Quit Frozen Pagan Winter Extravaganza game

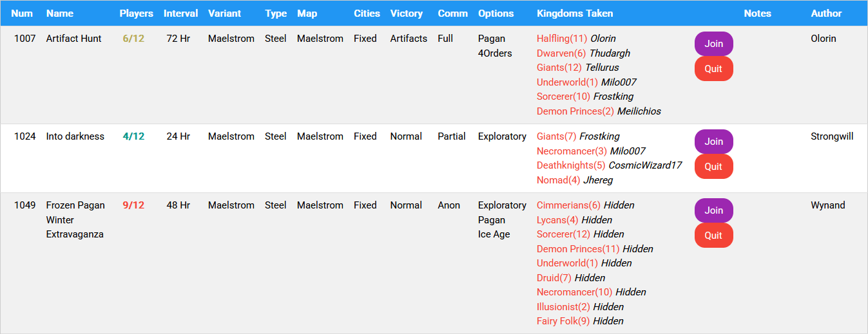pos(713,236)
